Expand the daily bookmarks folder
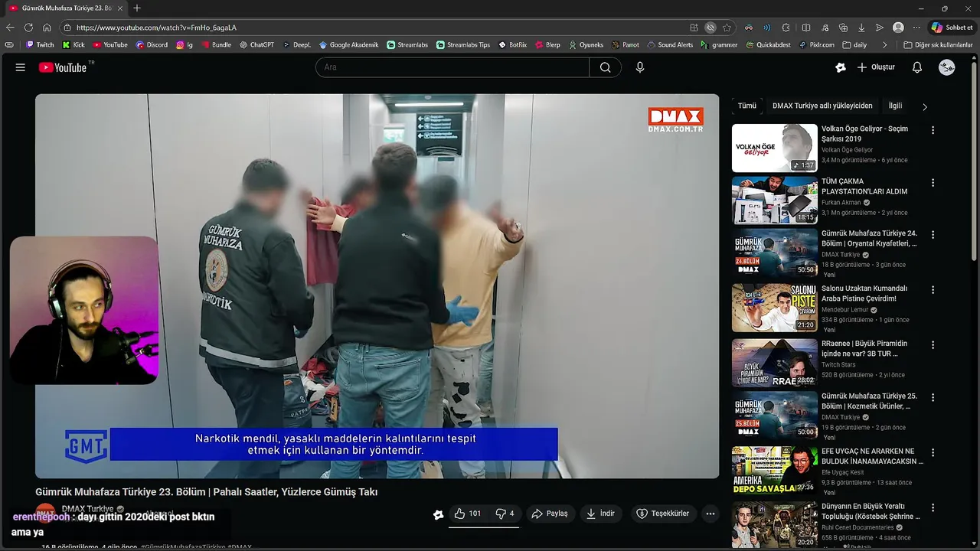The height and width of the screenshot is (551, 980). point(854,45)
